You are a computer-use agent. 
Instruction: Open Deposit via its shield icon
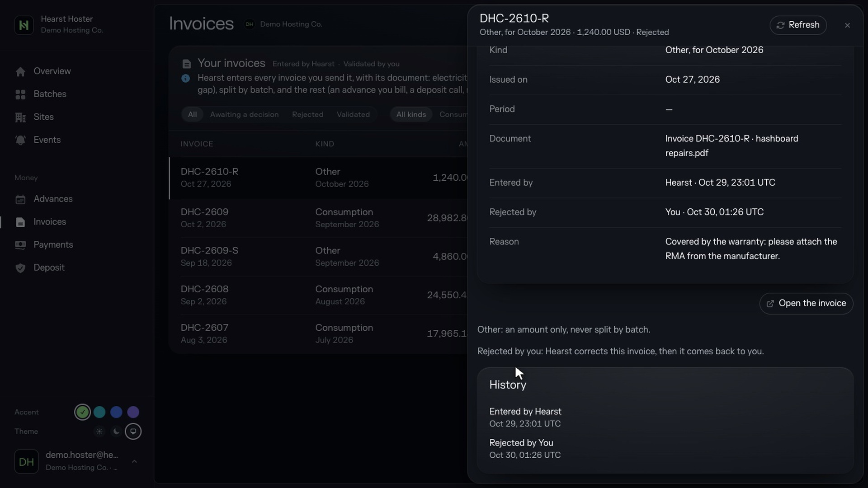click(20, 268)
